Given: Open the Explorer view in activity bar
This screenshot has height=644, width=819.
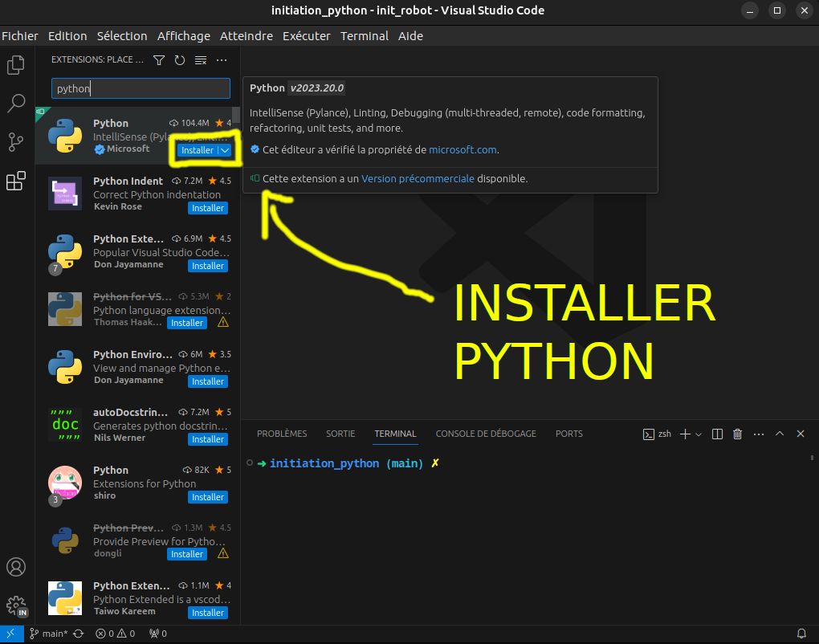Looking at the screenshot, I should click(x=16, y=65).
